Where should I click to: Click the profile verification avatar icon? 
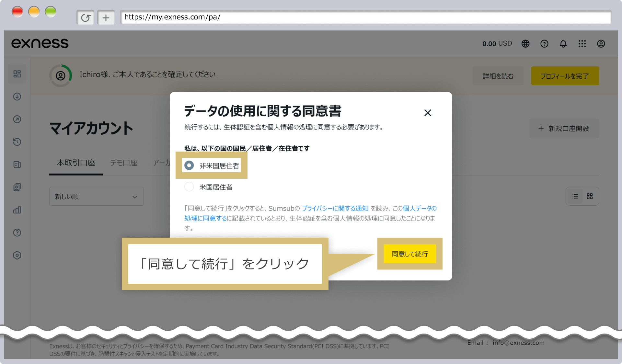tap(61, 76)
